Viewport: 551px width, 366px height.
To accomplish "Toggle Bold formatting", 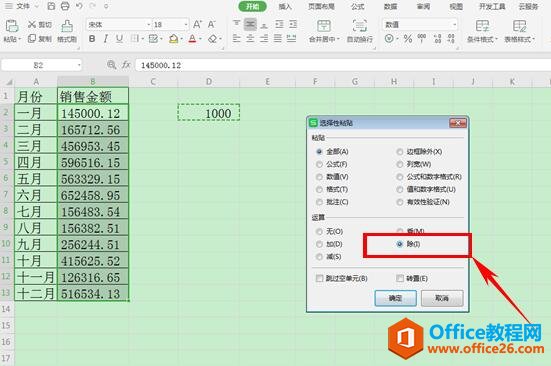I will (x=92, y=39).
